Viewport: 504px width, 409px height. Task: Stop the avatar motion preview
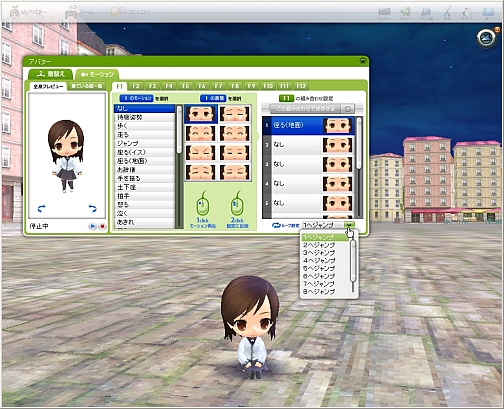click(102, 226)
